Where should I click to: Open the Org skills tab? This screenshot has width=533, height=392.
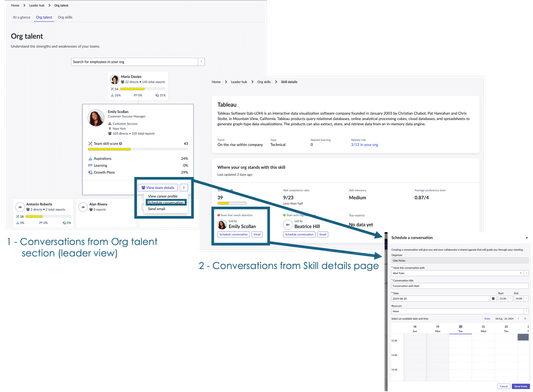[x=65, y=17]
